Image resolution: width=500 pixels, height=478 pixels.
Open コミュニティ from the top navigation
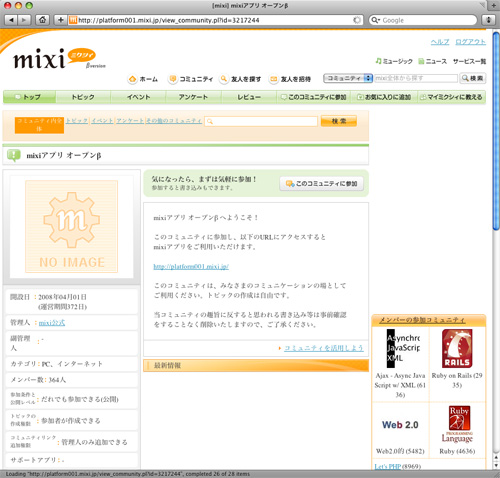pos(191,79)
